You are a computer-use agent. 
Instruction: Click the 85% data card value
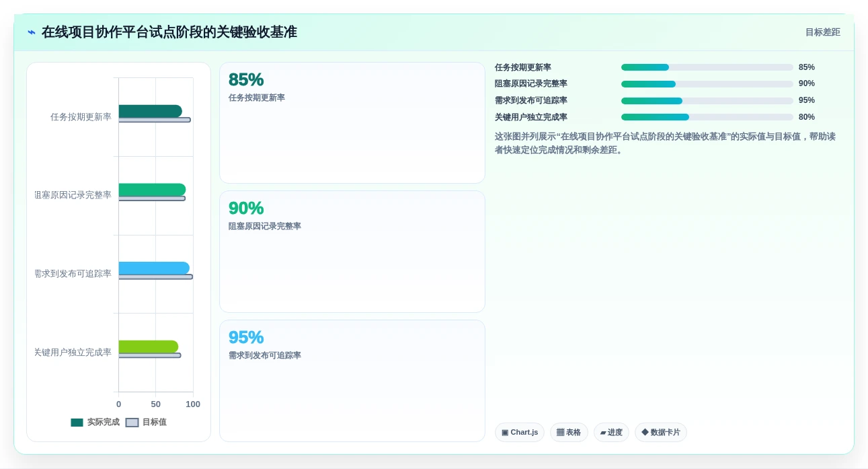tap(246, 79)
